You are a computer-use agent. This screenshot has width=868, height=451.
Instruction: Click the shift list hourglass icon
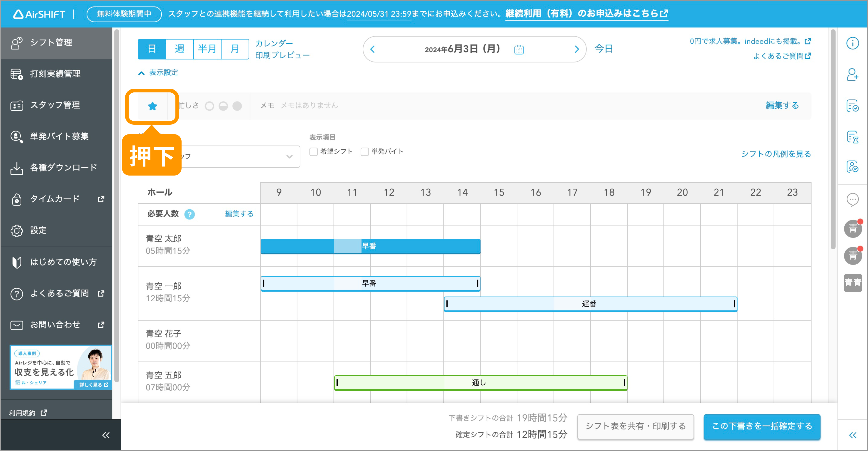[853, 137]
